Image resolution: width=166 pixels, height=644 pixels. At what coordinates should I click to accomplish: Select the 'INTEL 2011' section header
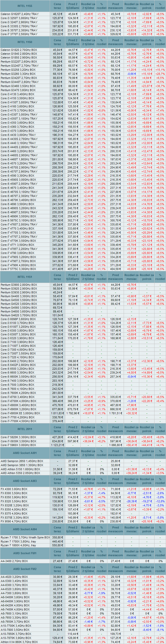25,429
